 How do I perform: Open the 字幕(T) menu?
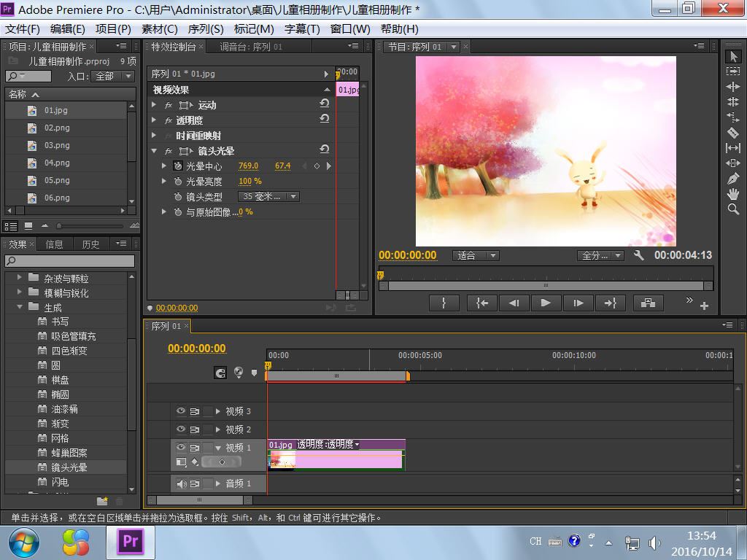[x=302, y=29]
